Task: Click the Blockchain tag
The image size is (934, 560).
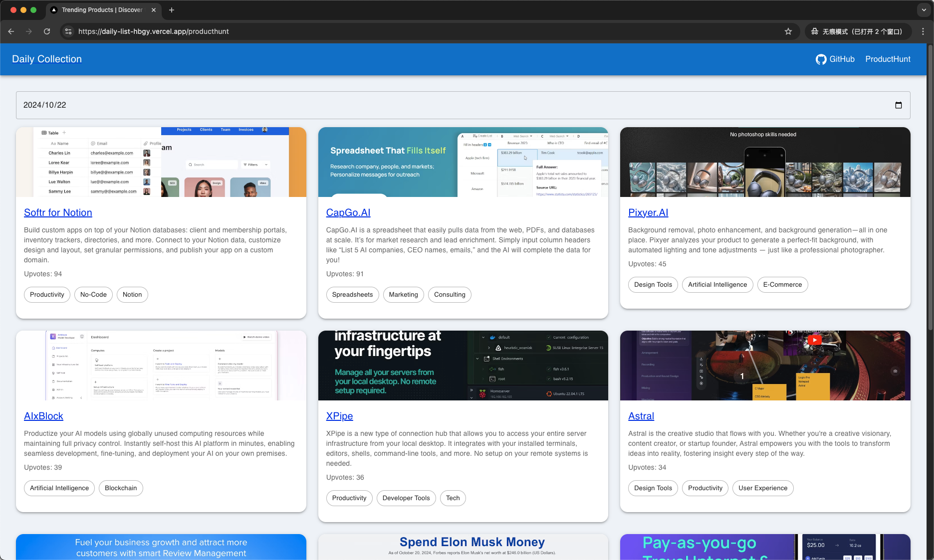Action: pos(121,488)
